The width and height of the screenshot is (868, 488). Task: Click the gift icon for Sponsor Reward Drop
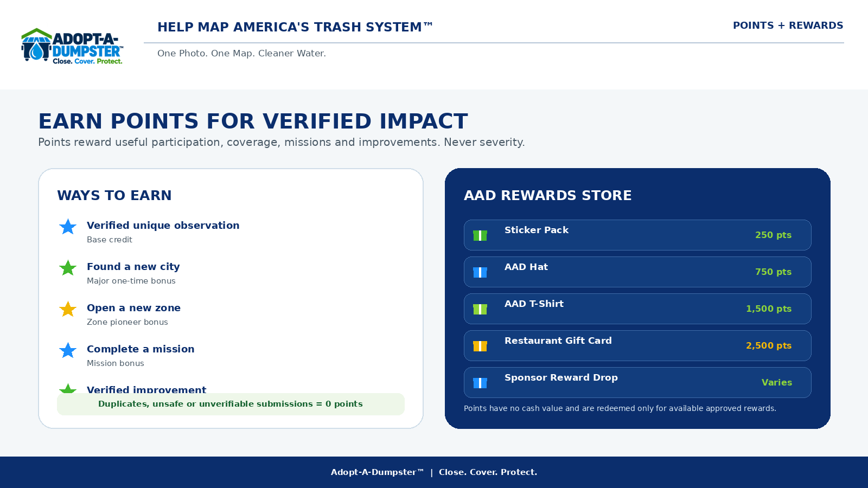point(480,383)
